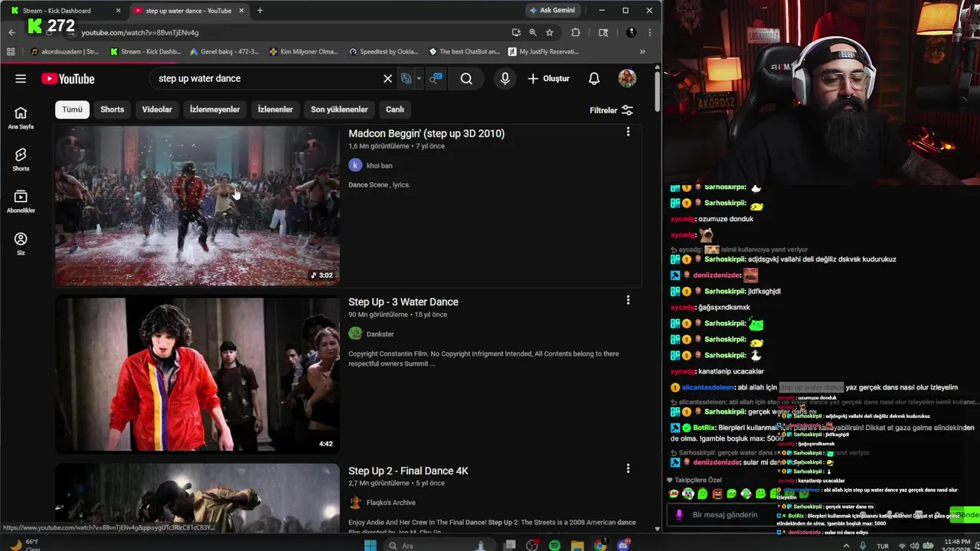Open the Stream - Kick Dashb... bookmark

click(x=145, y=52)
